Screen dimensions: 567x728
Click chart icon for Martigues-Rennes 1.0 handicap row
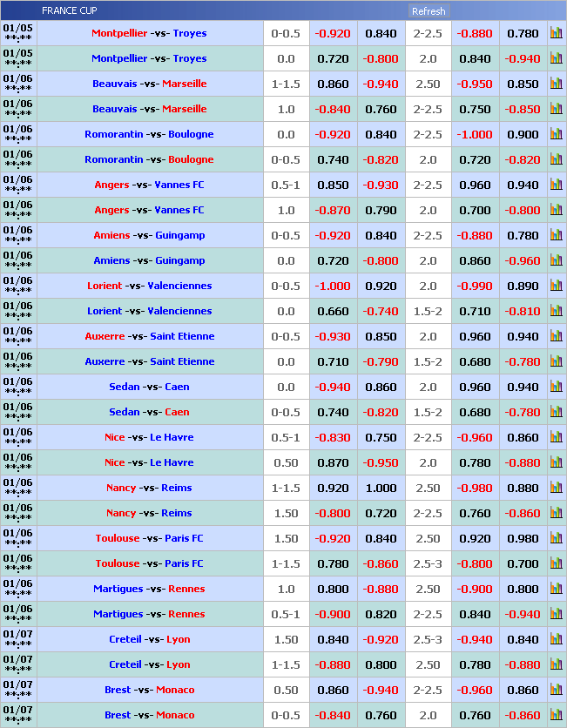(556, 589)
